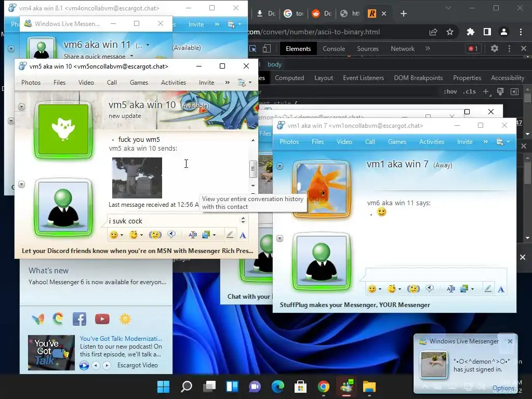Collapse own display picture in vm5 chat
Viewport: 532px width, 399px height.
point(21,184)
